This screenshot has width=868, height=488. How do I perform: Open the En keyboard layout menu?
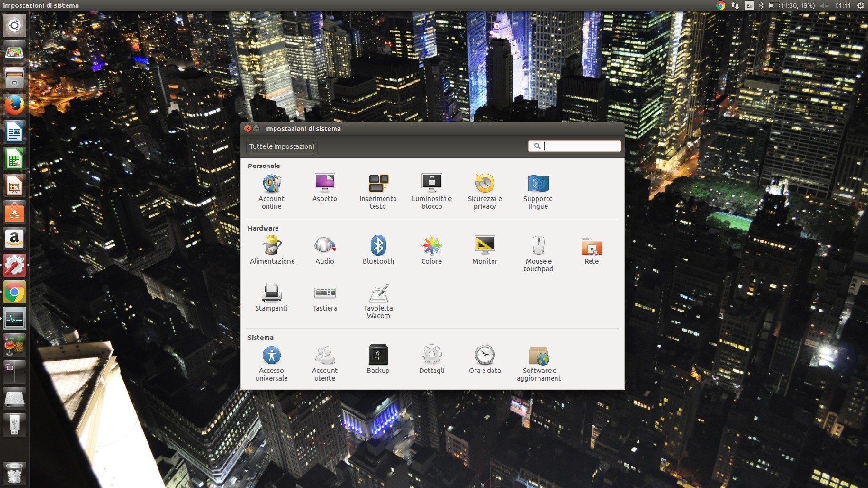[x=750, y=5]
